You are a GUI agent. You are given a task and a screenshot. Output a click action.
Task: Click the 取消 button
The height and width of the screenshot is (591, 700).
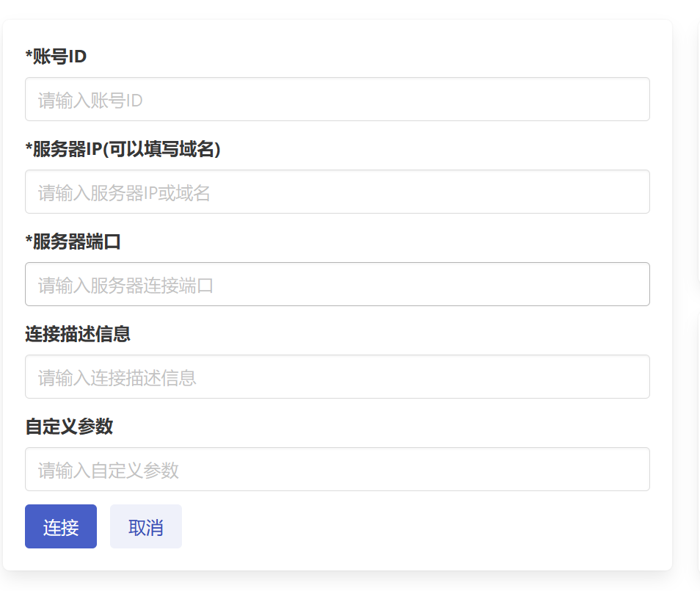click(x=146, y=526)
